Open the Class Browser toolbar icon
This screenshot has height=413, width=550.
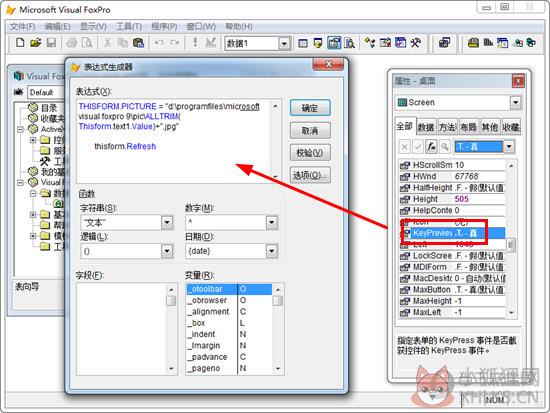pos(370,43)
